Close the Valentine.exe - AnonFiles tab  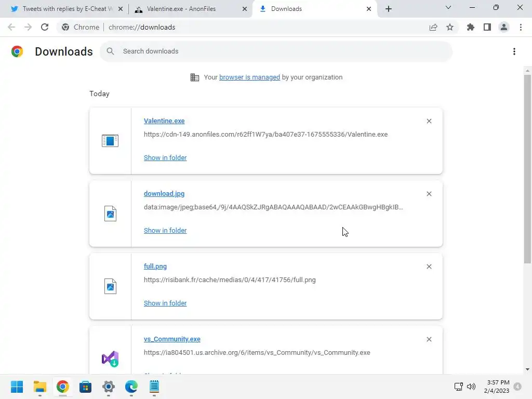click(x=245, y=9)
